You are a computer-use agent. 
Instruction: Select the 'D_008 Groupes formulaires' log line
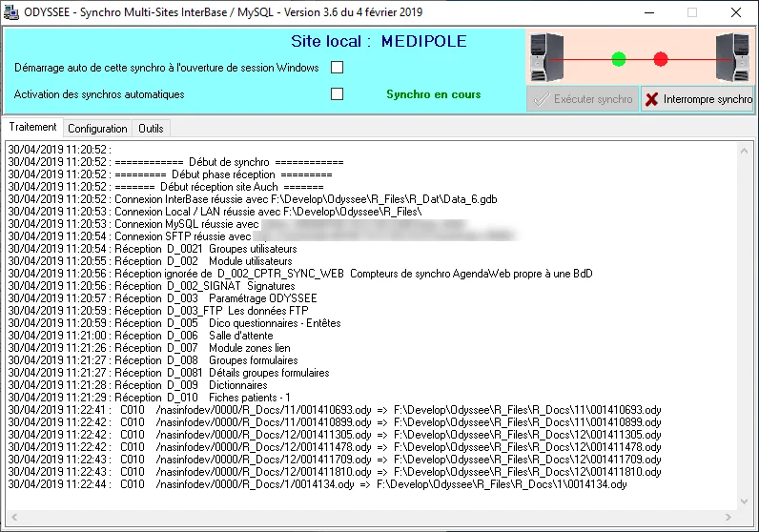pos(153,360)
